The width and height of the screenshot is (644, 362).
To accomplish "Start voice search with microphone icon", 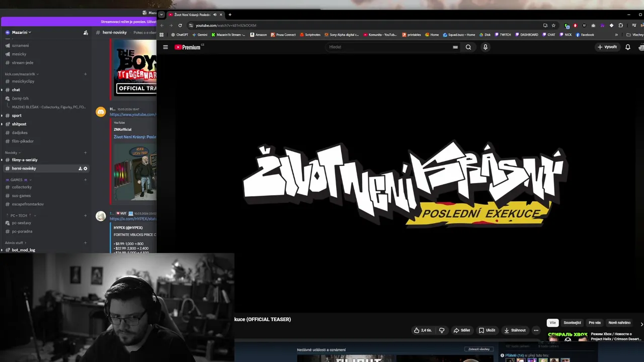I will [x=485, y=47].
